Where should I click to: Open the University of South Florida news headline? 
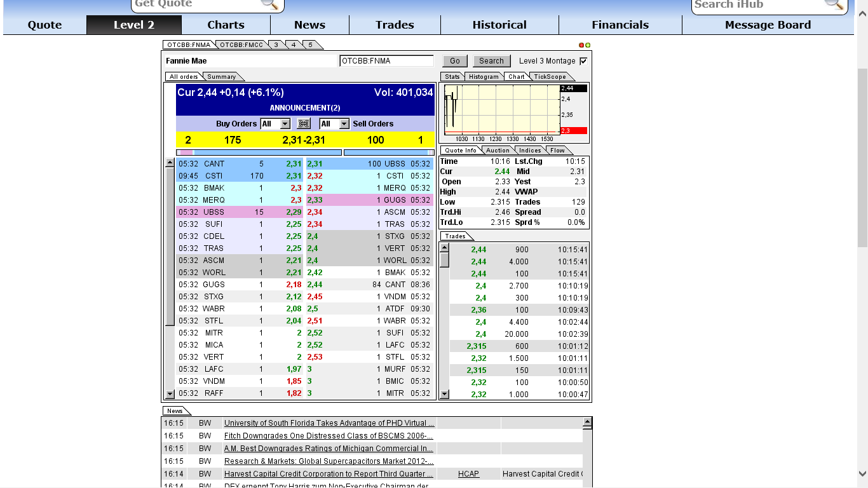click(329, 423)
